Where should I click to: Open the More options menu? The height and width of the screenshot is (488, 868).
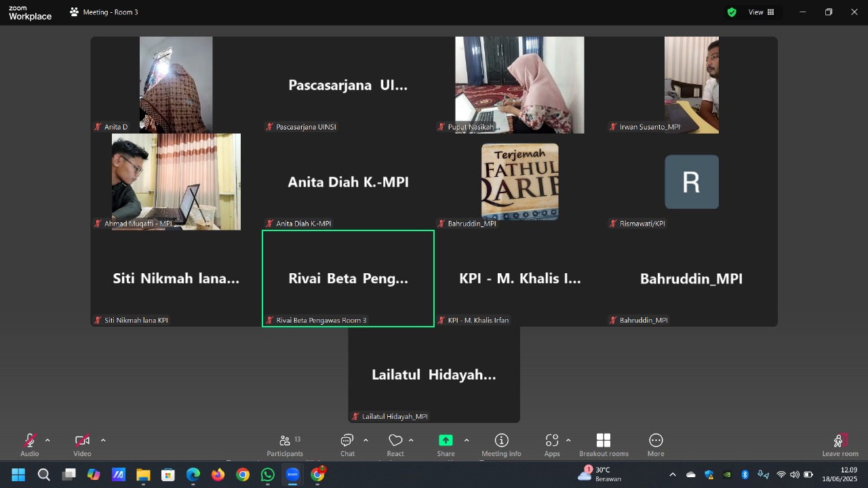pyautogui.click(x=656, y=445)
